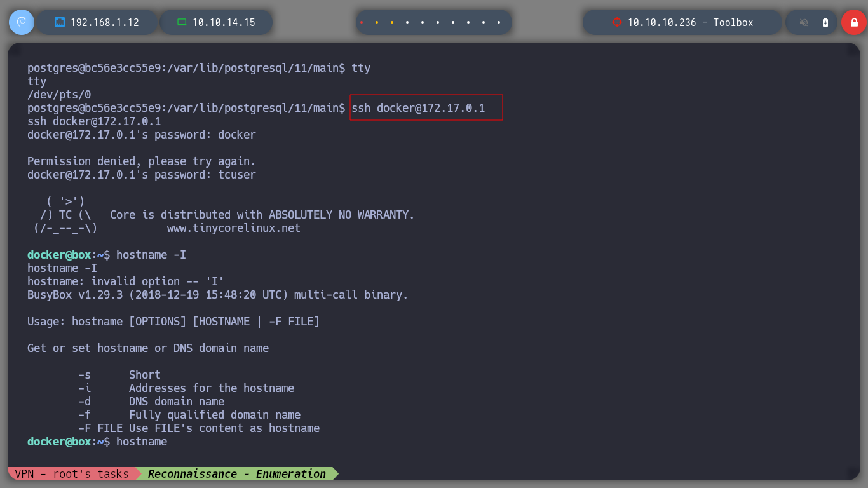Click the green laptop icon beside 10.10.14.15
Image resolution: width=868 pixels, height=488 pixels.
182,22
